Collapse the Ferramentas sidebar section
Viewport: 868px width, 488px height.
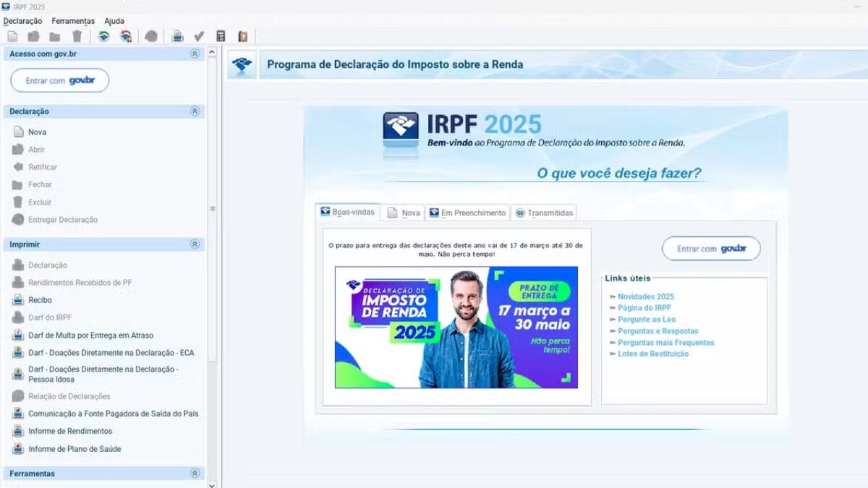point(194,474)
